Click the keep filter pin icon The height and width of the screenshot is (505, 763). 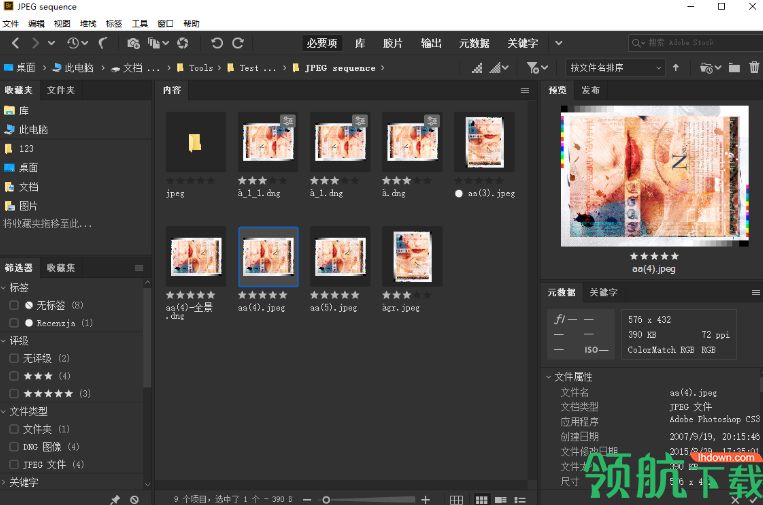tap(115, 500)
